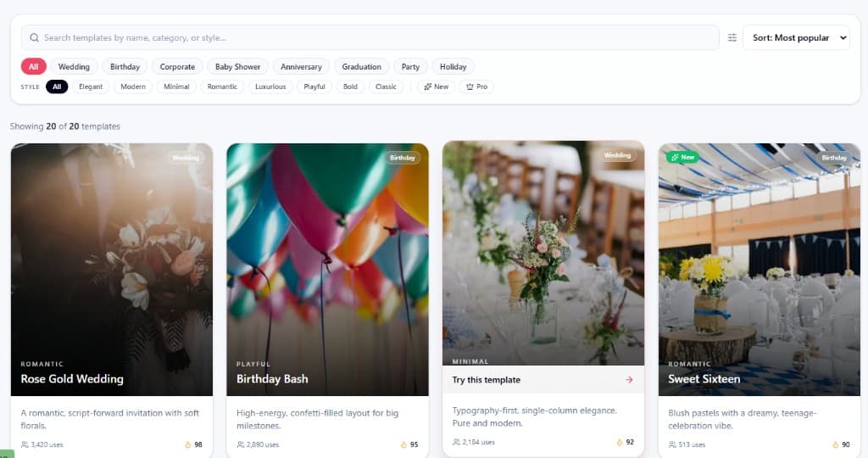Viewport: 868px width, 458px height.
Task: Select the black All style chip
Action: 57,87
